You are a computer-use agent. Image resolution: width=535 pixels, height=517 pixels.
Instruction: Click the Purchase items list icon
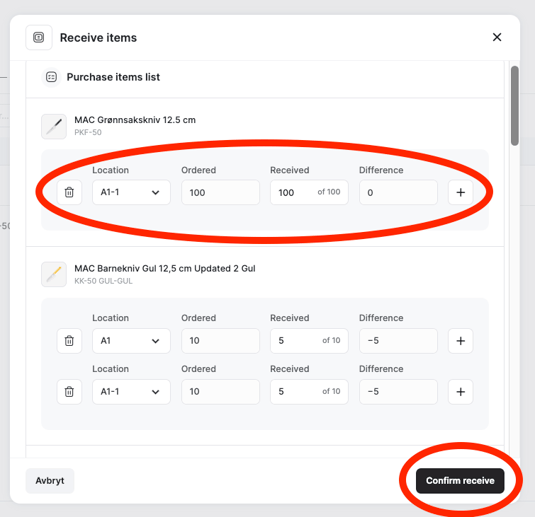[52, 77]
